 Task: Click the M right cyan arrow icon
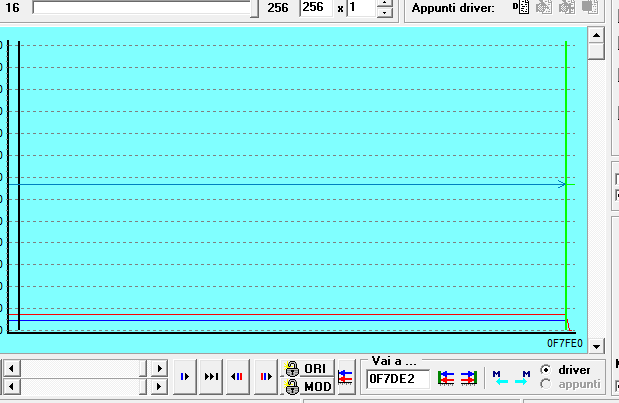(x=521, y=378)
